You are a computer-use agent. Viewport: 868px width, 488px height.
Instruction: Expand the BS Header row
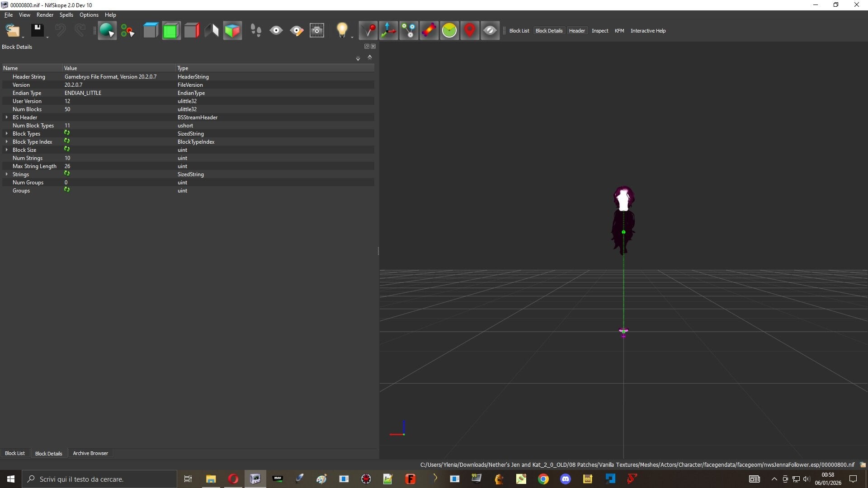click(6, 117)
